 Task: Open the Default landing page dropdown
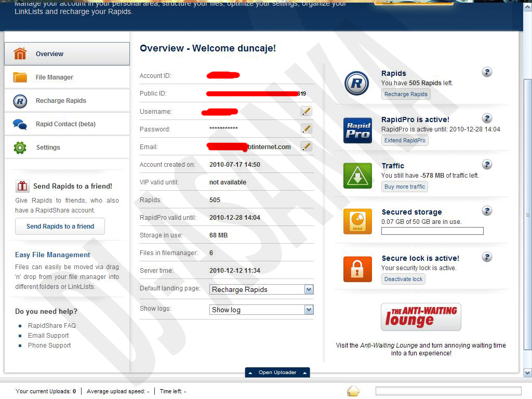(261, 289)
